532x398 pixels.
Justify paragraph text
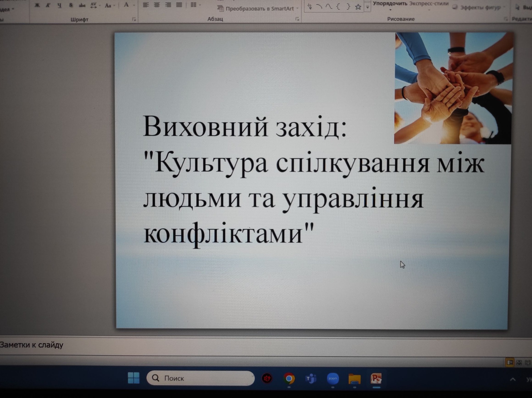point(179,5)
